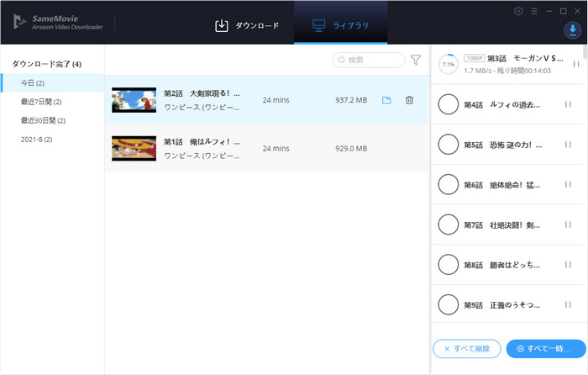Click the 1.7 MB/s speed status

pos(507,71)
